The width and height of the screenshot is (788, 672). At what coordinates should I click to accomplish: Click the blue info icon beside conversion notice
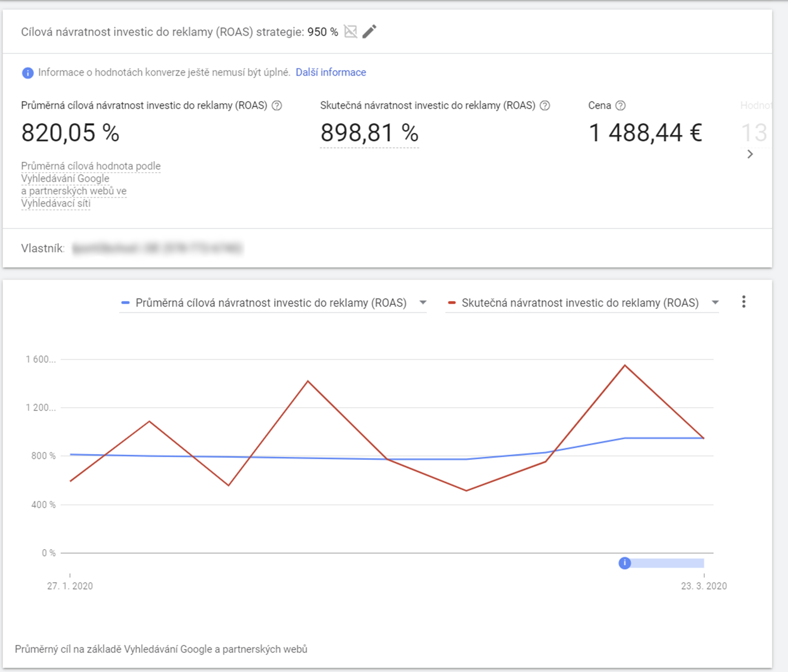28,73
